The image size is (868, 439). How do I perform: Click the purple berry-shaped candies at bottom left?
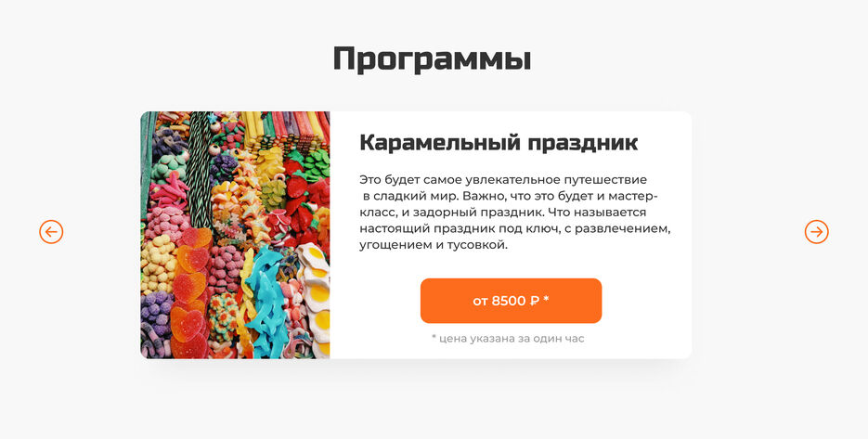[156, 313]
